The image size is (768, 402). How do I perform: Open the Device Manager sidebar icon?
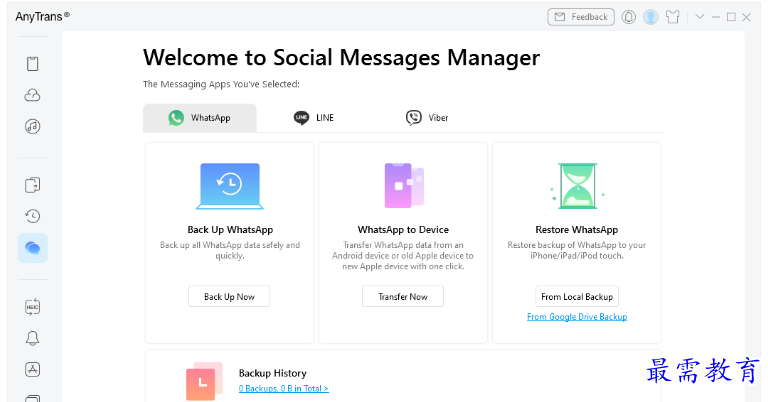(x=32, y=64)
